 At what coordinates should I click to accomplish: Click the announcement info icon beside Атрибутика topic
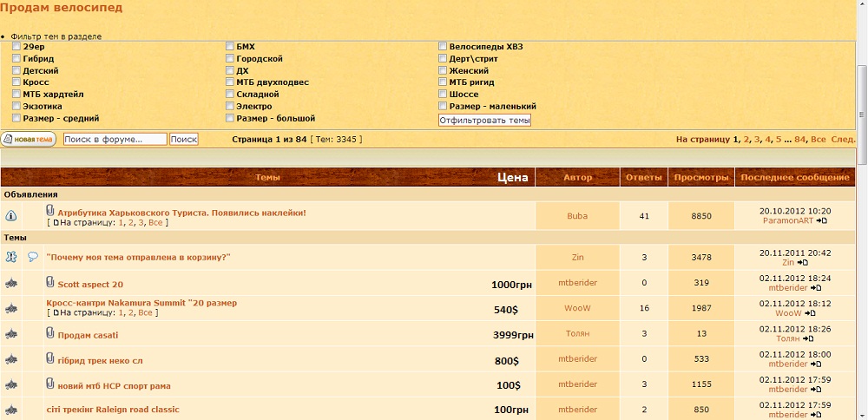(x=11, y=216)
